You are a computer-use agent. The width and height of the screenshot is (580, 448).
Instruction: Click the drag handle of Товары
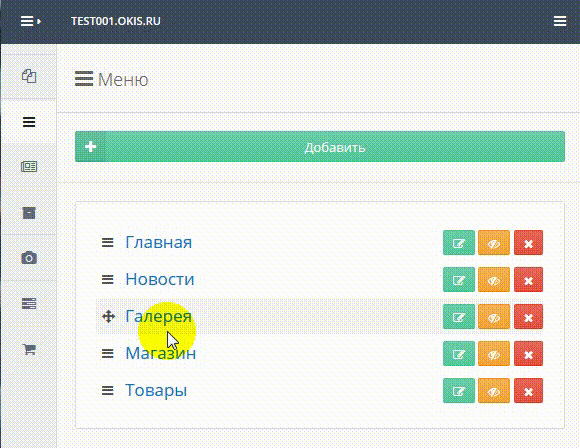pyautogui.click(x=108, y=390)
